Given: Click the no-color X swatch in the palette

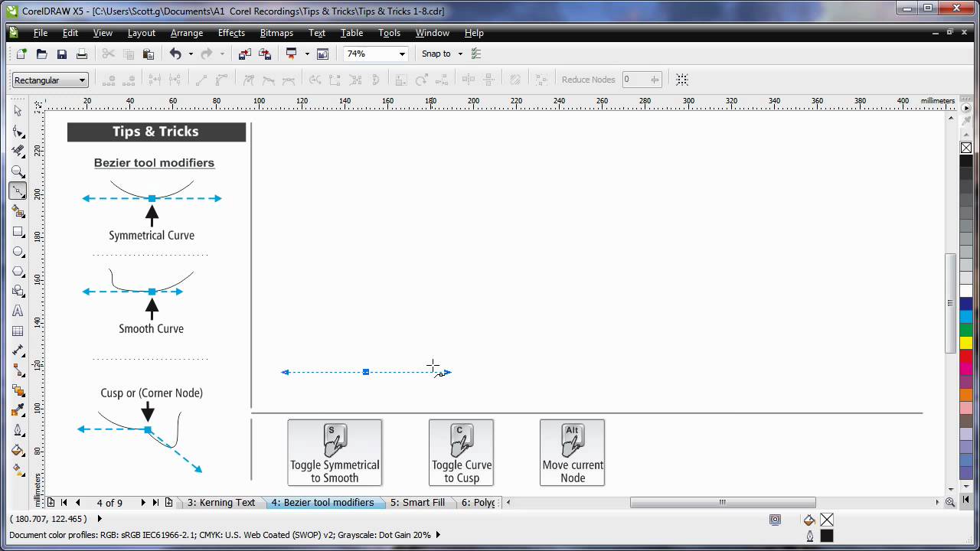Looking at the screenshot, I should point(966,148).
